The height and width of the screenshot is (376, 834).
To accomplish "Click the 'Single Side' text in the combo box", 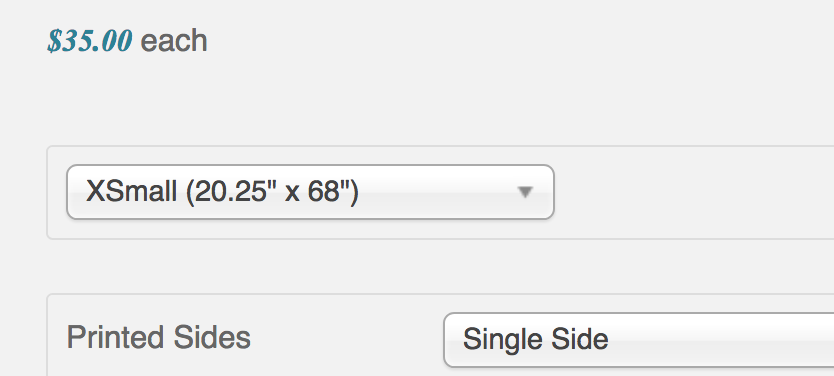I will (536, 339).
